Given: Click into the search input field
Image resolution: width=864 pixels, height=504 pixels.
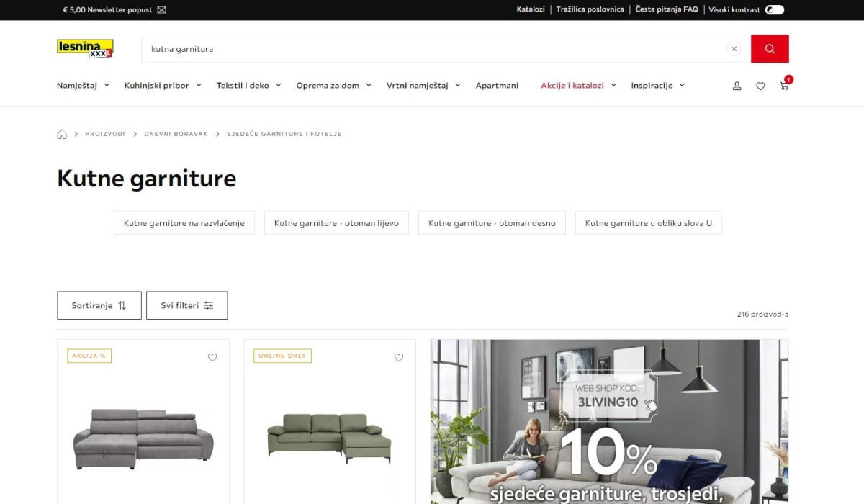Looking at the screenshot, I should (x=432, y=49).
